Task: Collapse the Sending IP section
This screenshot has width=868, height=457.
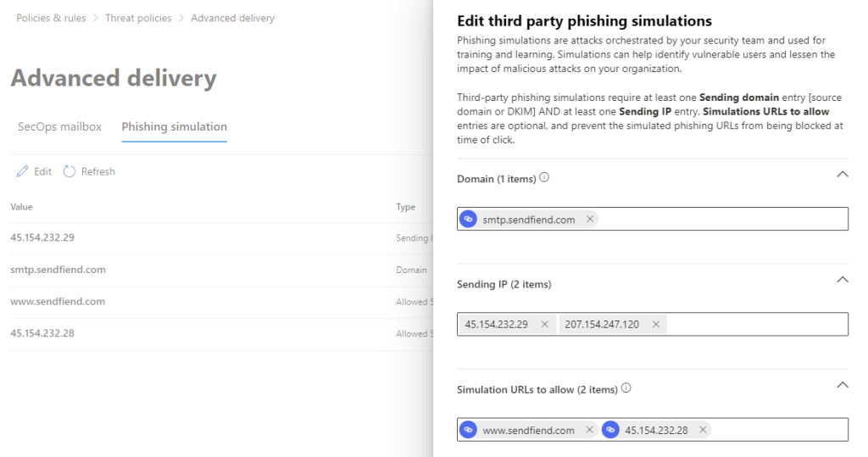Action: point(842,280)
